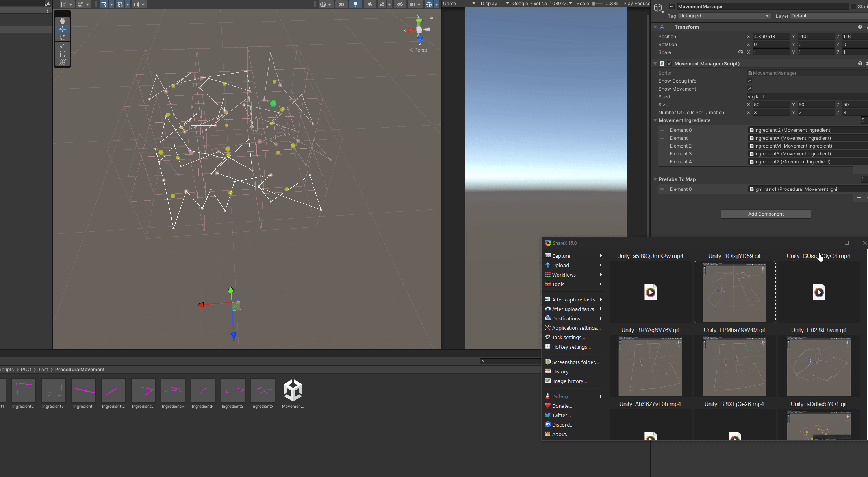Select the IngredientM asset thumbnail
This screenshot has width=868, height=477.
[173, 391]
